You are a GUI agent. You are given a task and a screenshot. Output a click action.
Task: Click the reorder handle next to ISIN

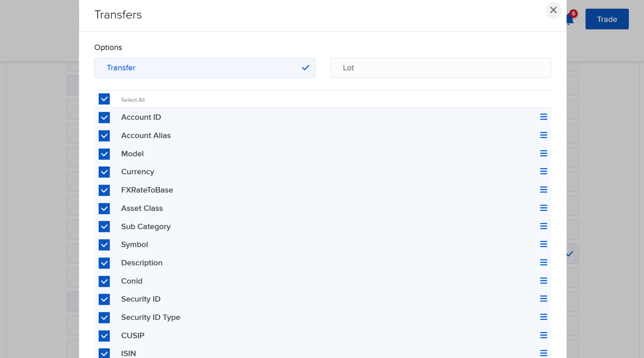pyautogui.click(x=544, y=353)
